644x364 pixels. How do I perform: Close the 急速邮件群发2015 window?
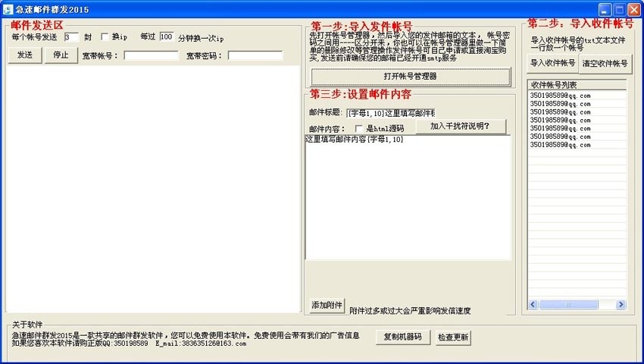(x=635, y=10)
